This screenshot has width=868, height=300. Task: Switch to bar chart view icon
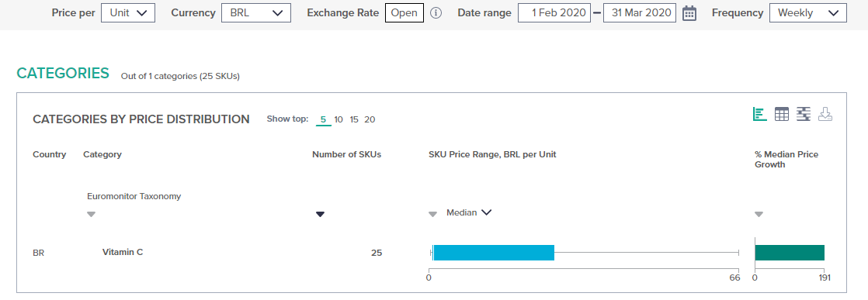[x=760, y=115]
